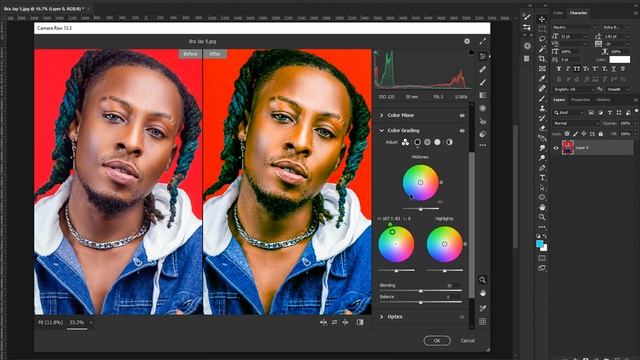Click the Layer 0 thumbnail
Image resolution: width=640 pixels, height=360 pixels.
coord(568,148)
